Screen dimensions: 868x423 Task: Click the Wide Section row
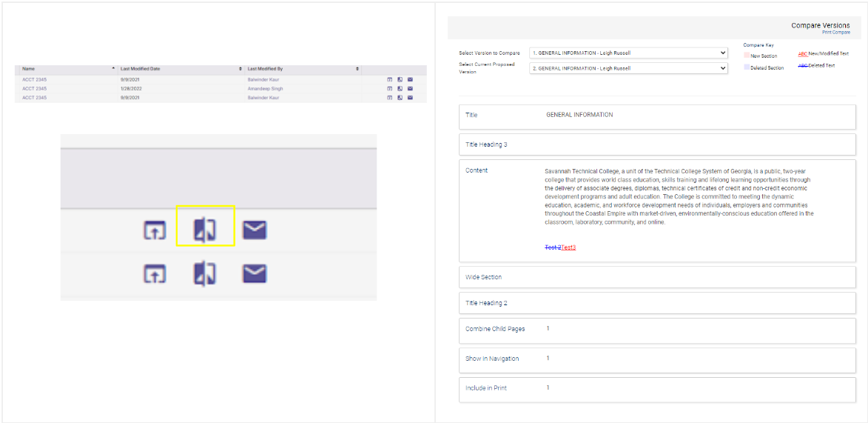(x=657, y=277)
